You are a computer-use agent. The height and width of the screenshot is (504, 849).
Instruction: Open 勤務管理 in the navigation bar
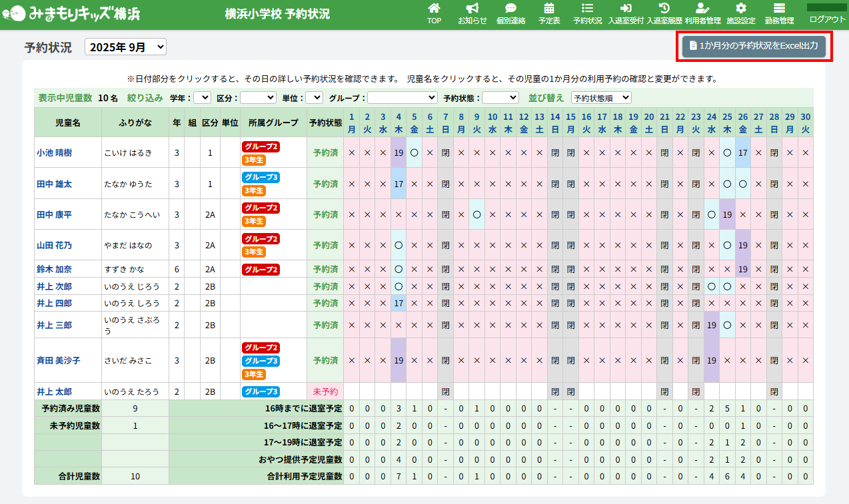click(779, 13)
